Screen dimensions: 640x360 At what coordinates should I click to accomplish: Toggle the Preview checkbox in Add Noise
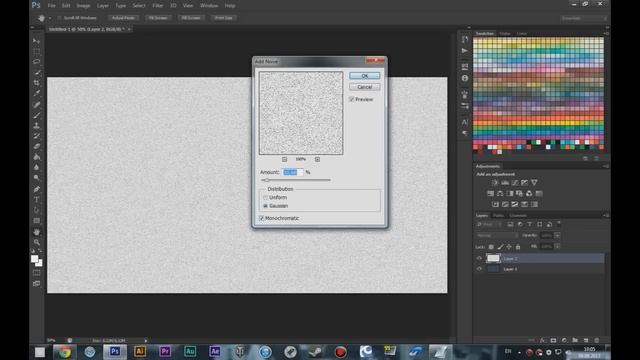352,99
